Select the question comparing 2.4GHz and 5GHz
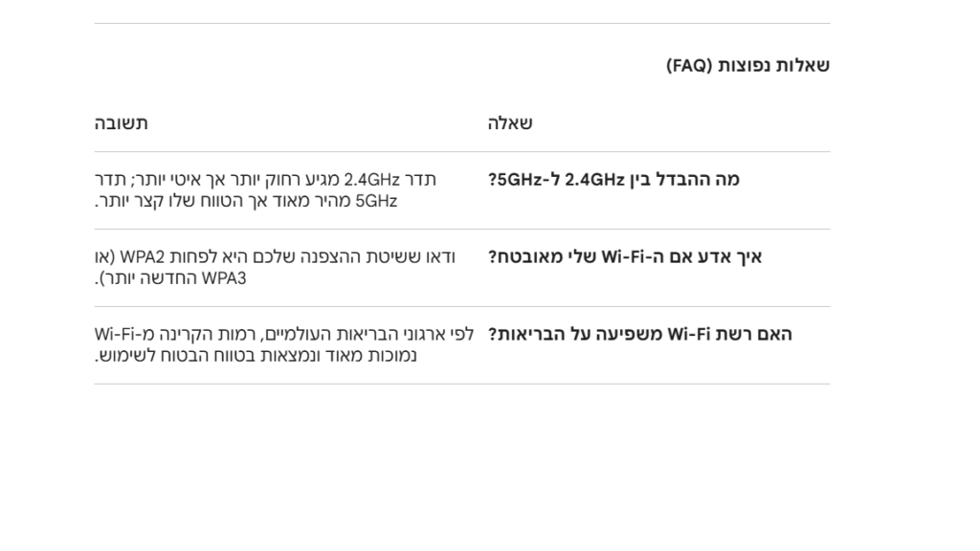The width and height of the screenshot is (980, 551). [x=613, y=180]
